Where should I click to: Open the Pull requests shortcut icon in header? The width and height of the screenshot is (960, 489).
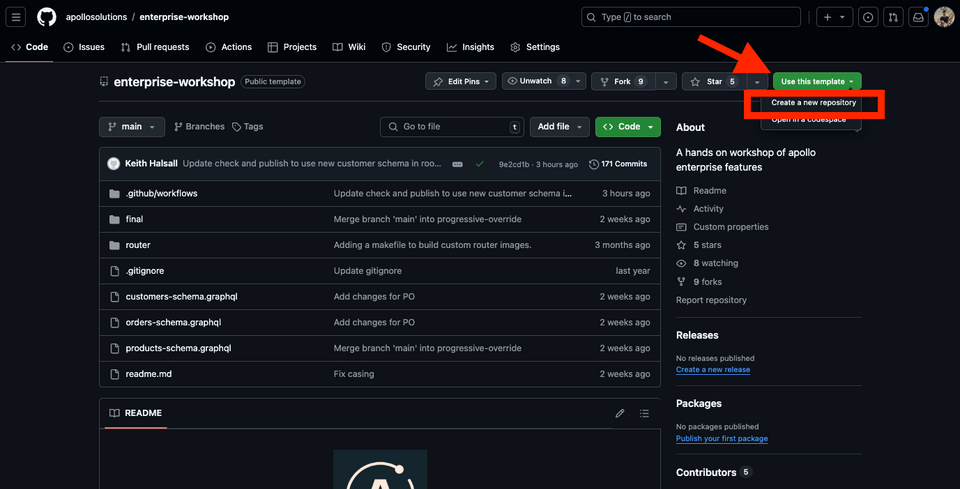point(893,17)
